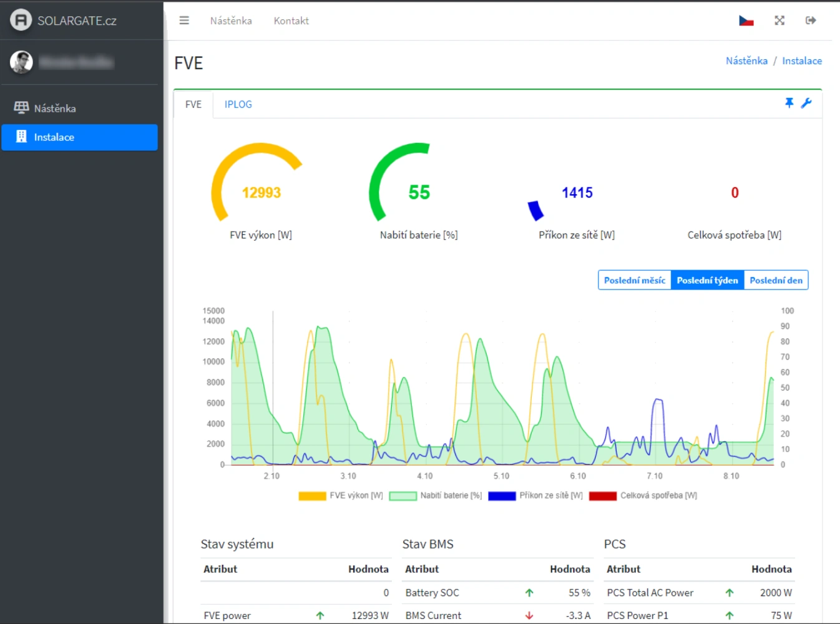
Task: Select the Poslední den range
Action: [776, 280]
